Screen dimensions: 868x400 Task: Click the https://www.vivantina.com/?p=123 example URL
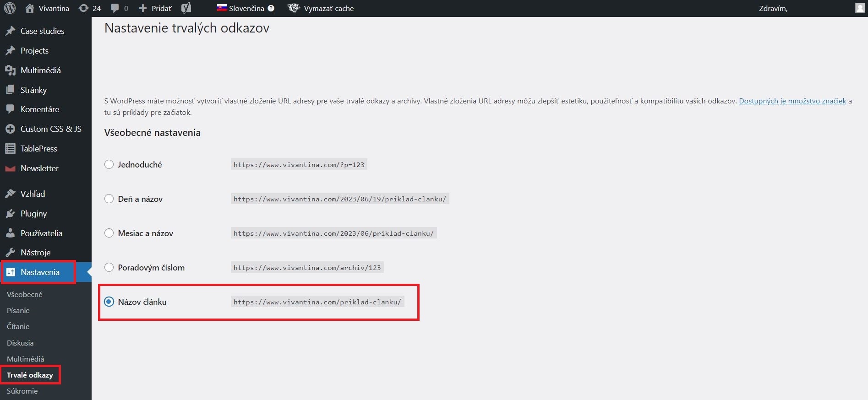[299, 165]
